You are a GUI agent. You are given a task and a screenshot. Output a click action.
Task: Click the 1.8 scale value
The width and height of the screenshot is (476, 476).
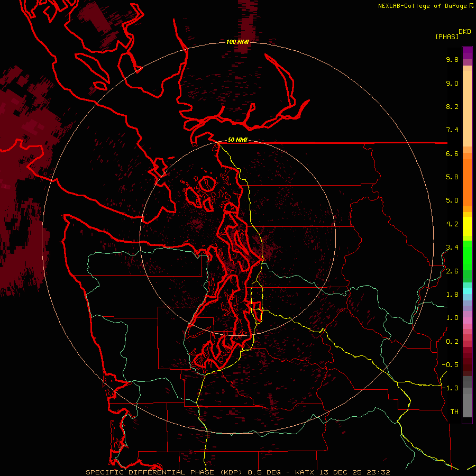tap(452, 295)
